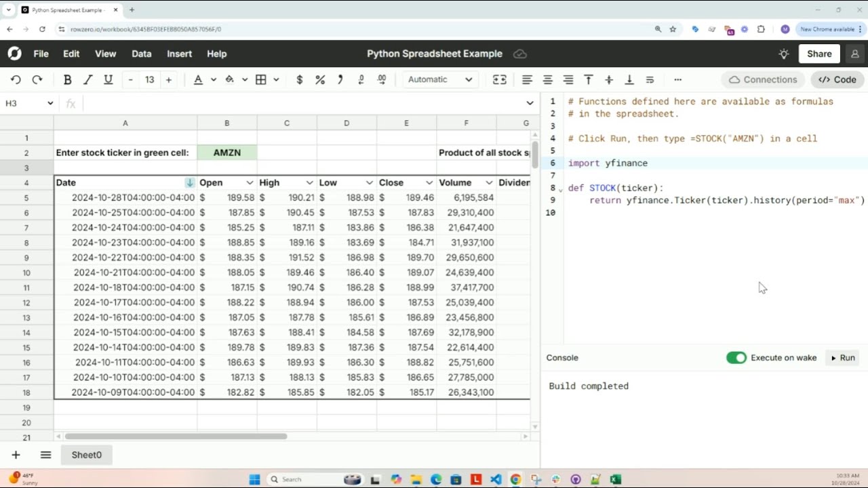Decrease font size with minus button
868x488 pixels.
click(x=130, y=80)
